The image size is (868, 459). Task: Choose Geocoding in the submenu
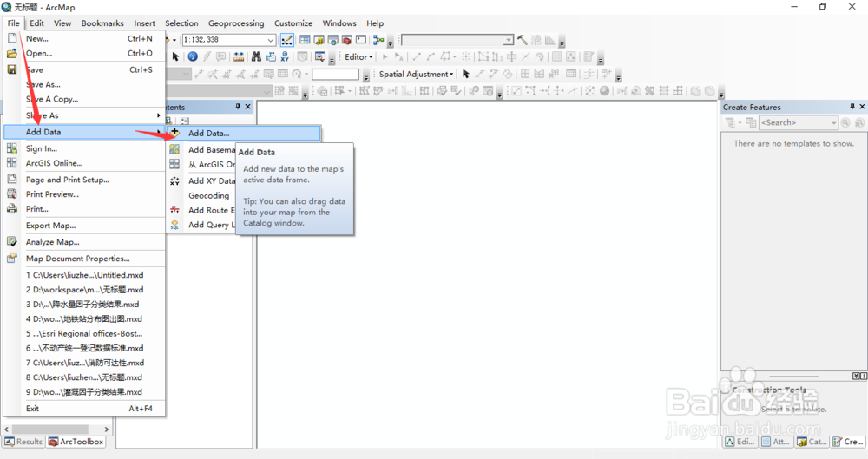pos(208,195)
